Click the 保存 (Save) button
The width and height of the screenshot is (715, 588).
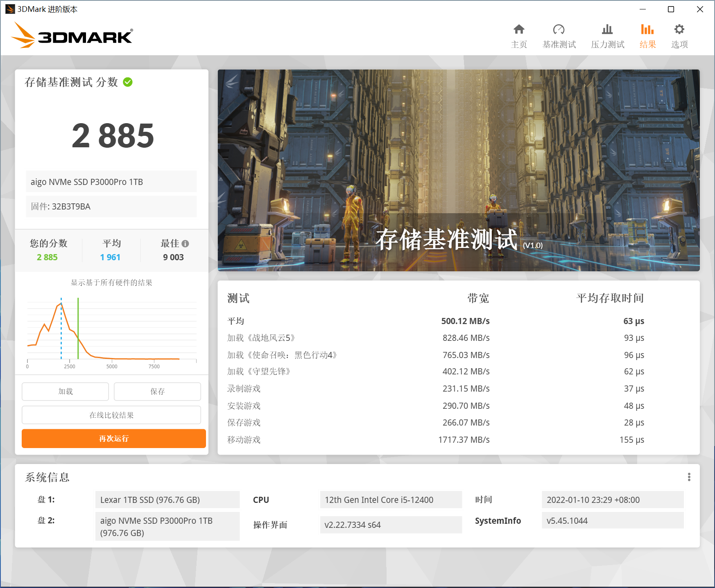[157, 392]
